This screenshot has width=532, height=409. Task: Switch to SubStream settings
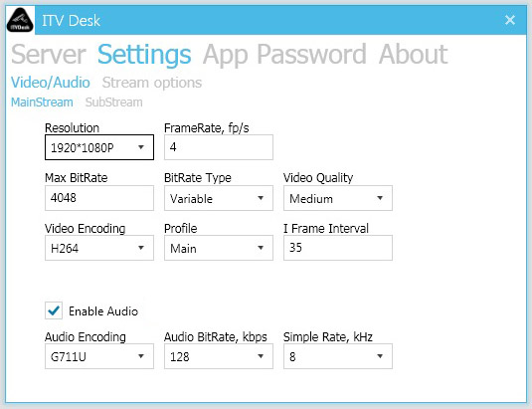113,102
